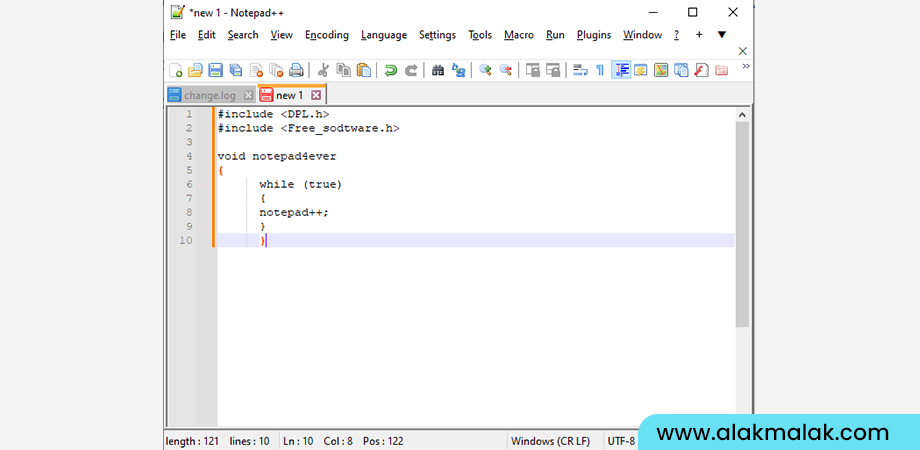920x450 pixels.
Task: Open Find using the binoculars icon
Action: pos(438,70)
